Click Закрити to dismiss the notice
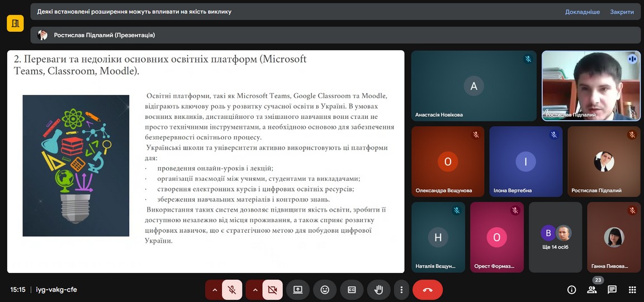The image size is (644, 302). [x=622, y=12]
